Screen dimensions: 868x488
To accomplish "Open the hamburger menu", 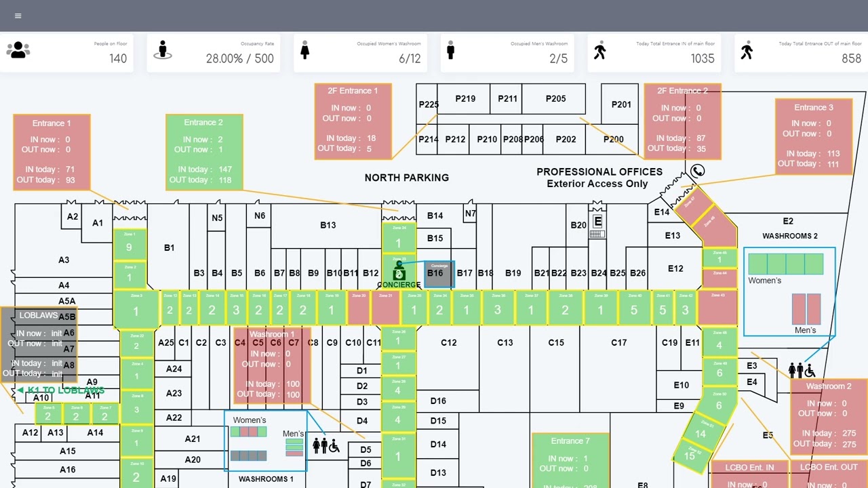I will pyautogui.click(x=18, y=16).
